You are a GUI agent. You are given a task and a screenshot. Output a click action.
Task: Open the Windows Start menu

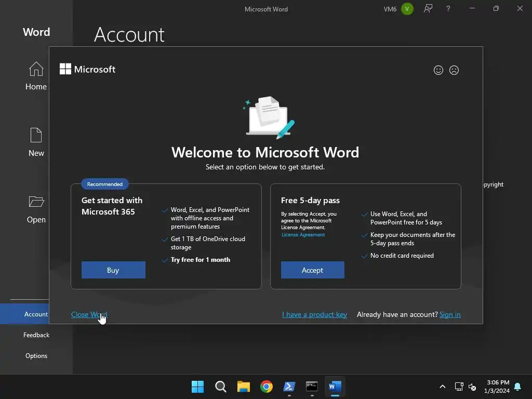point(197,387)
